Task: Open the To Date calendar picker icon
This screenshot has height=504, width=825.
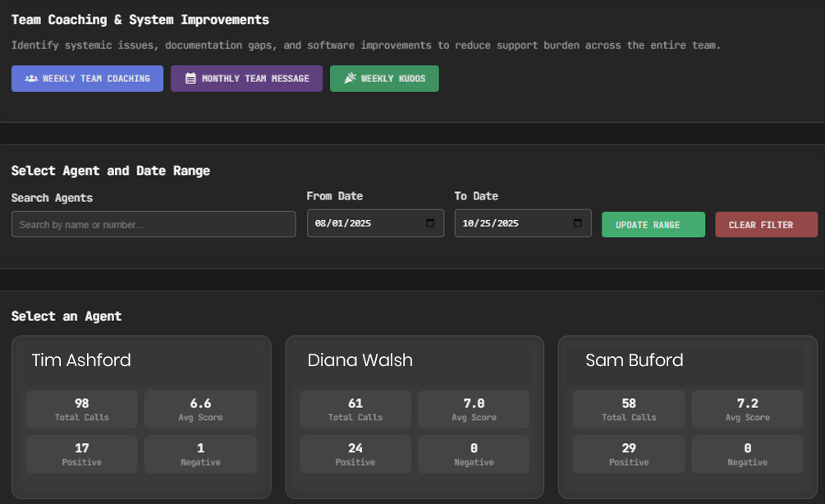Action: 577,223
